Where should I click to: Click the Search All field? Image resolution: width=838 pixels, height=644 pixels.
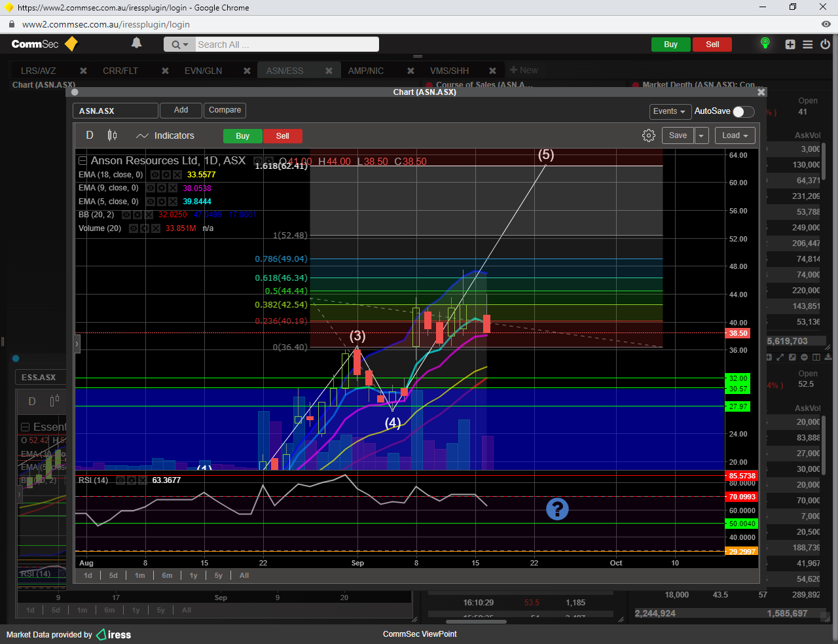pos(287,45)
